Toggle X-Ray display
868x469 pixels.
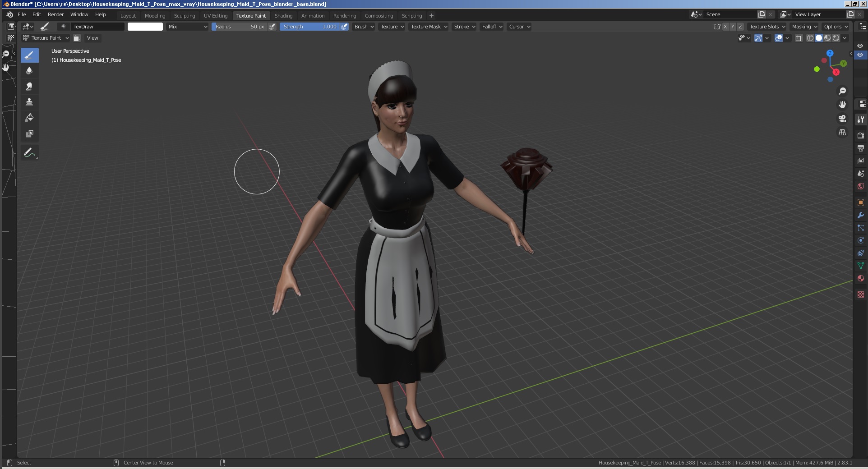[x=799, y=38]
